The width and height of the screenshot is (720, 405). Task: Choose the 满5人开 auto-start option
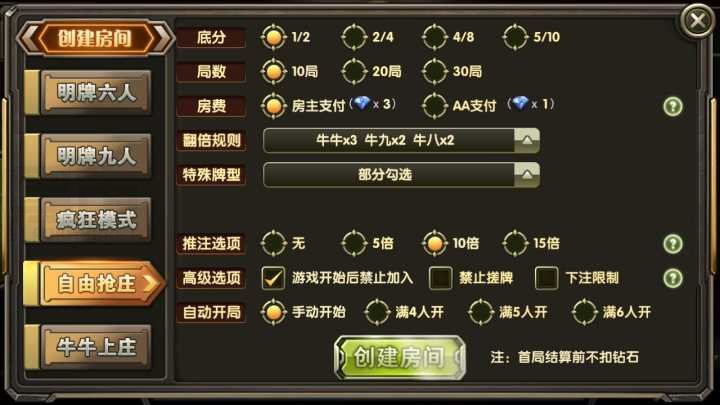click(x=508, y=312)
